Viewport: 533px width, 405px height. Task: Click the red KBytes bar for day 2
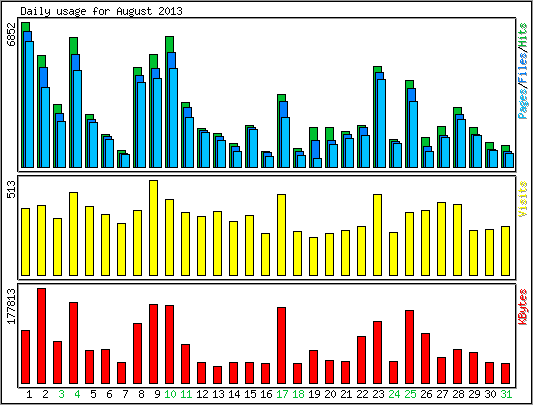click(x=41, y=336)
